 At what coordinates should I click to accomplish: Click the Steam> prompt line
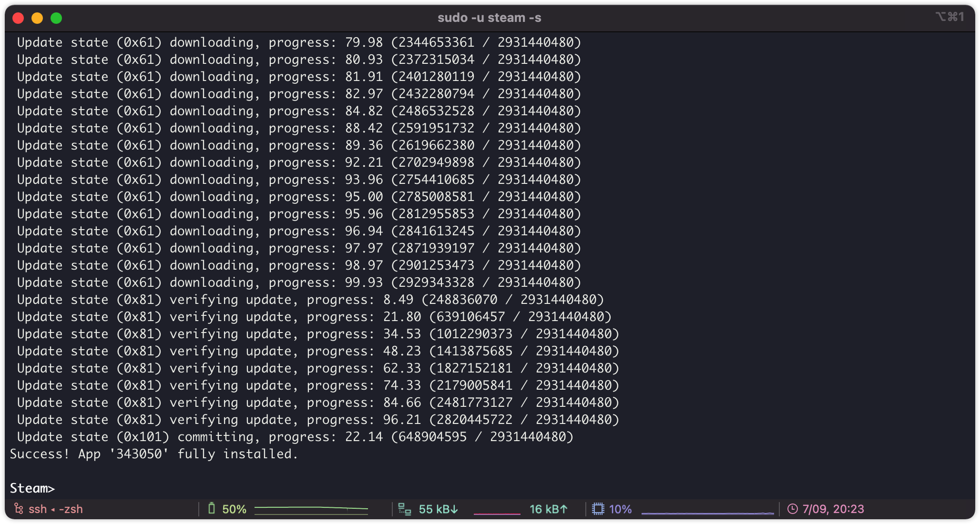tap(32, 488)
